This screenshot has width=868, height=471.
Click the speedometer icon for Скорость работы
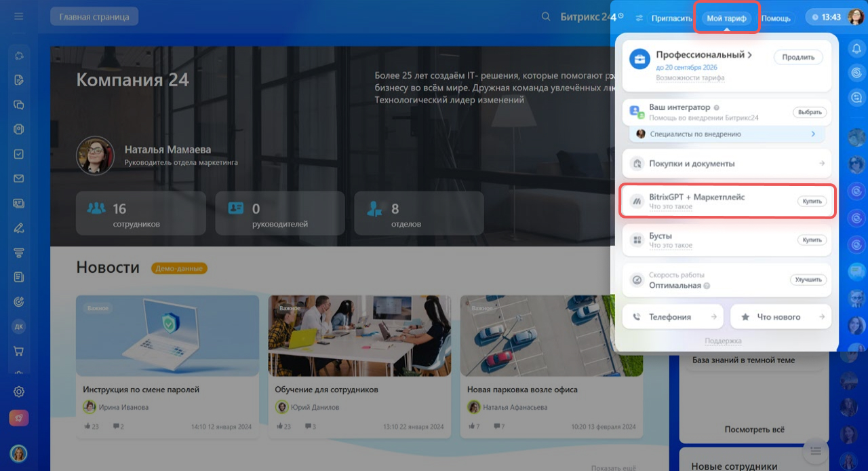coord(637,280)
